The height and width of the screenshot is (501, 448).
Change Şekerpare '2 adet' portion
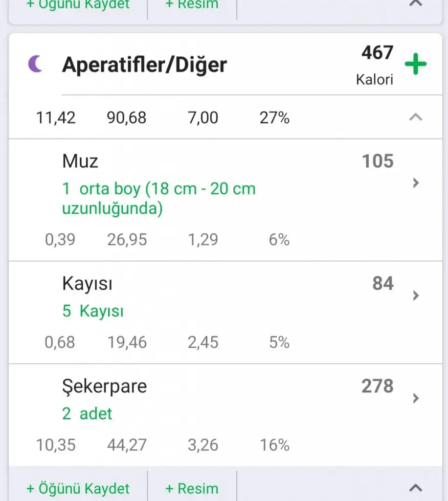[x=87, y=414]
